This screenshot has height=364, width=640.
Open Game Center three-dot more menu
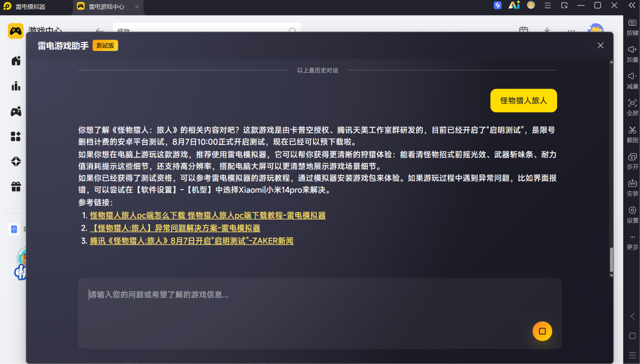point(571,30)
